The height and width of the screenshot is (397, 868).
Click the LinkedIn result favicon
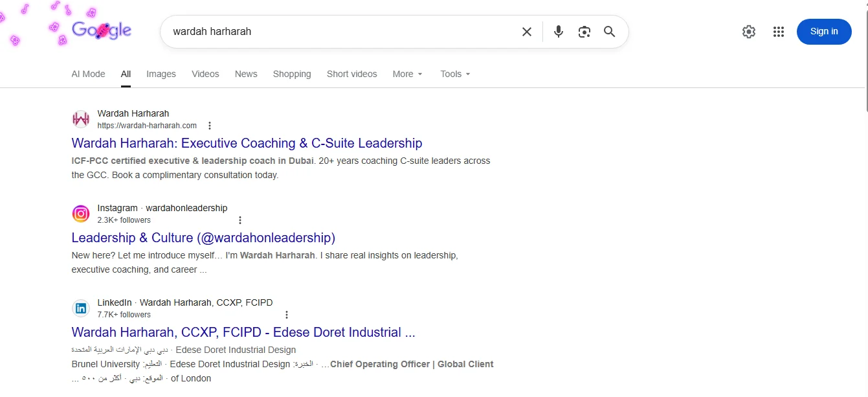pos(81,308)
